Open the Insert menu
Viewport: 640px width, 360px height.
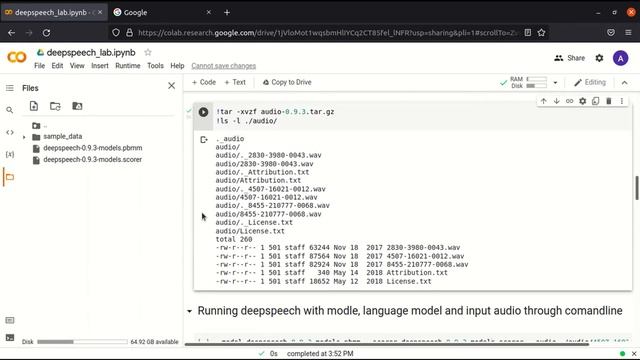(x=100, y=66)
